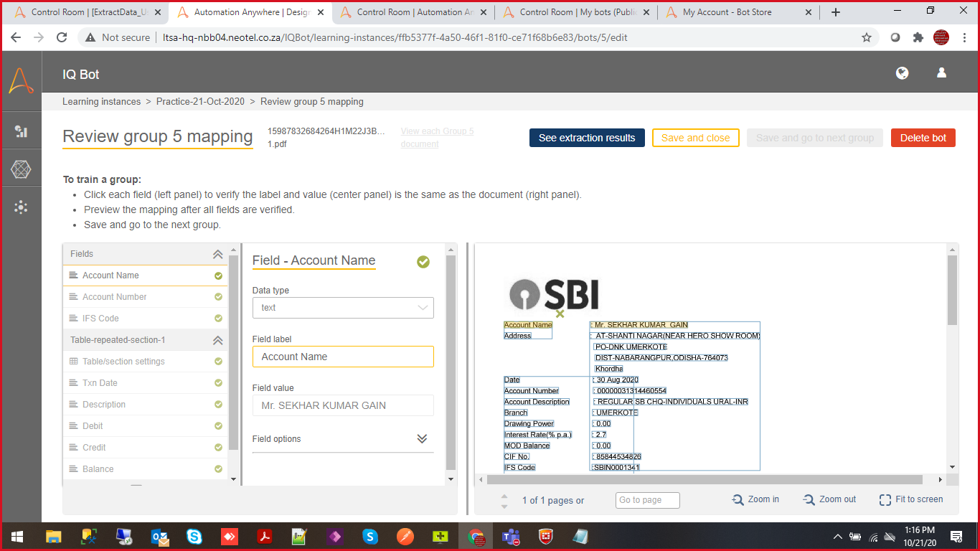Close the 'My Account - Bot Store' tab
The image size is (980, 551).
809,12
